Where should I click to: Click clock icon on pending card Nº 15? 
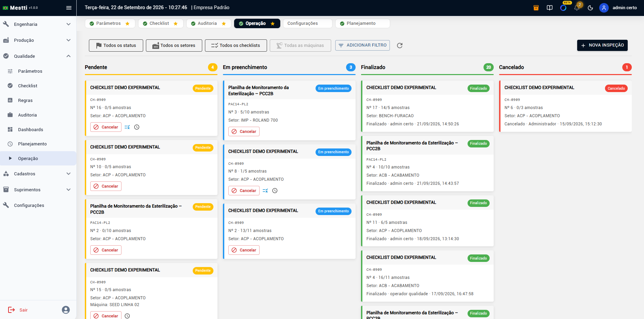(x=127, y=316)
